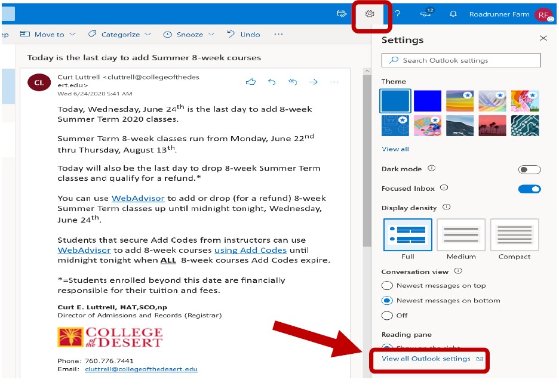Select the circuit board theme
This screenshot has width=559, height=392.
(525, 125)
